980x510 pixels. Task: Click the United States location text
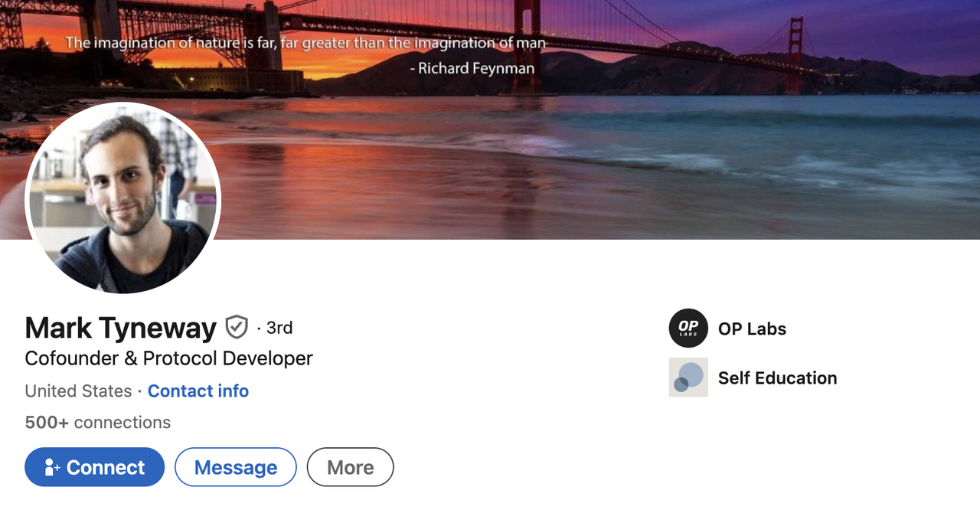(78, 391)
